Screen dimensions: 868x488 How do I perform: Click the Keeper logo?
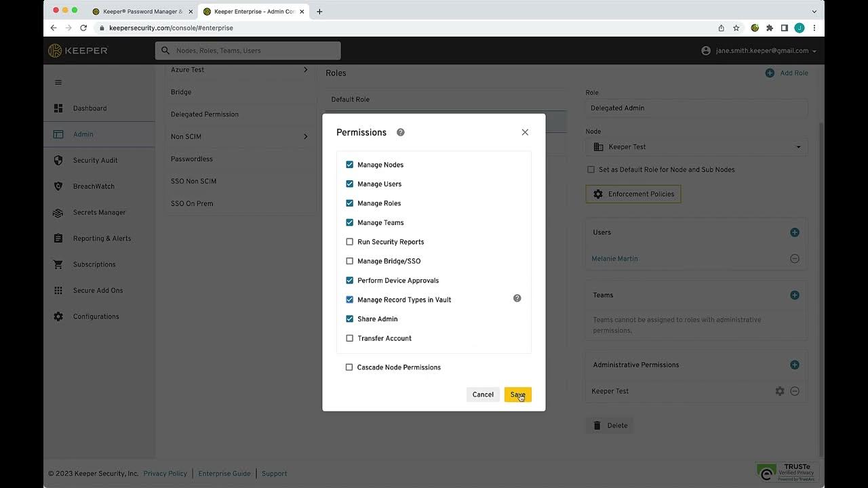(x=78, y=51)
